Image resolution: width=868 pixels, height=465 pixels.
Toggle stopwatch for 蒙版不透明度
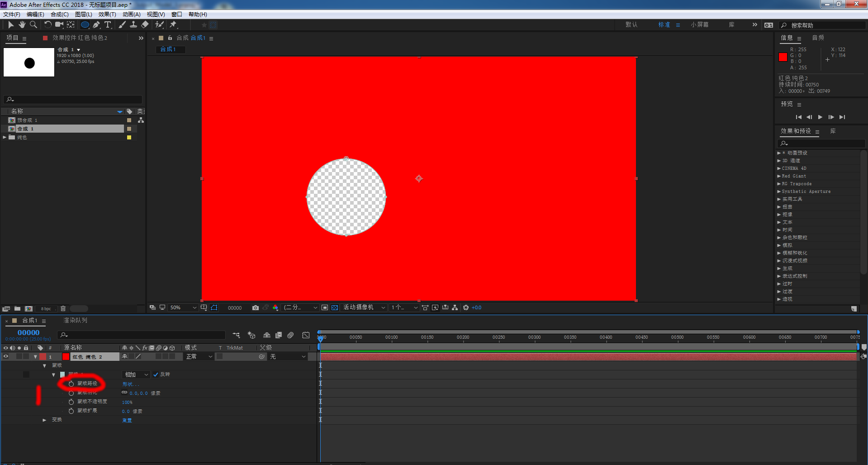click(71, 402)
